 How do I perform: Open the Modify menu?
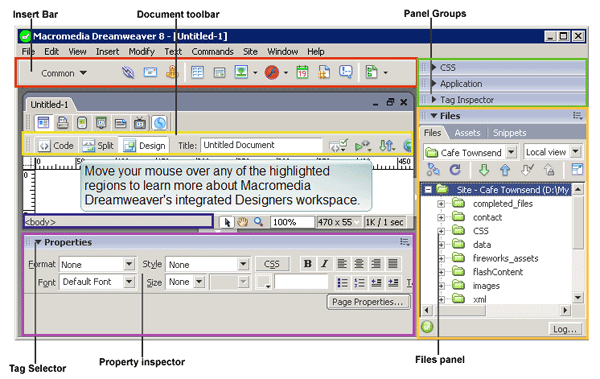point(142,51)
